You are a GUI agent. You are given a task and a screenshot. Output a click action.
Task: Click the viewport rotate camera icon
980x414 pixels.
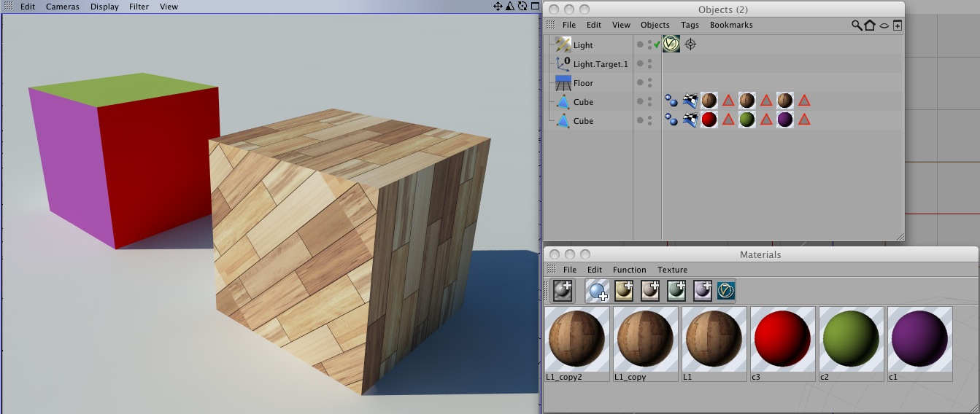pyautogui.click(x=522, y=6)
